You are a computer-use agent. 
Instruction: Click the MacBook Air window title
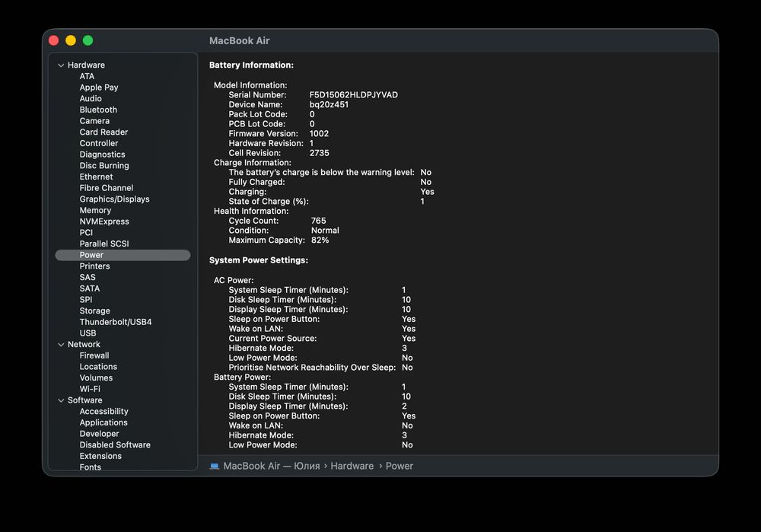pyautogui.click(x=239, y=41)
